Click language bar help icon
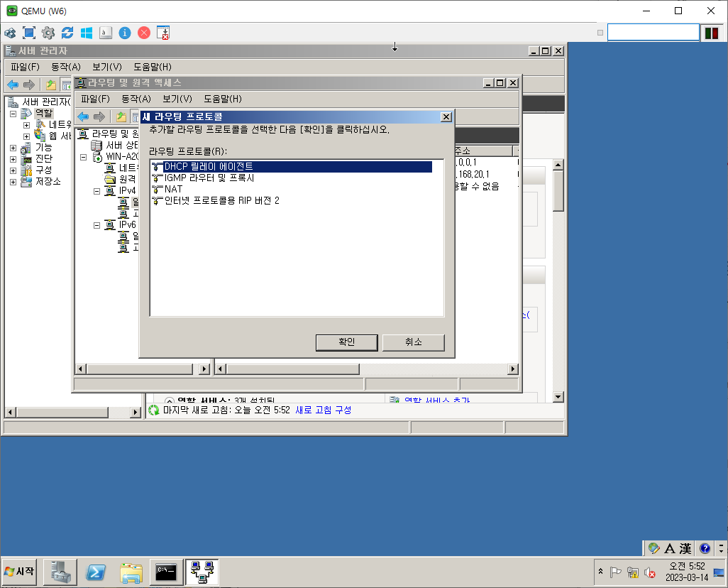 coord(705,548)
